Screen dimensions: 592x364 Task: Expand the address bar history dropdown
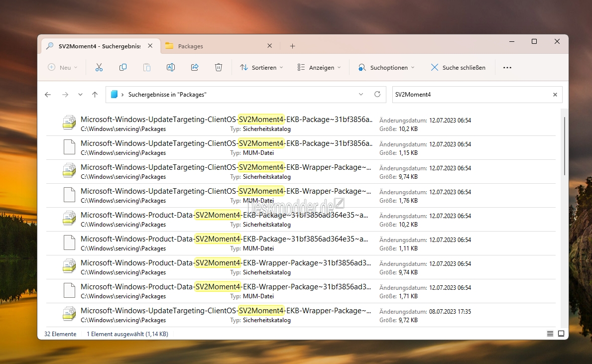(x=361, y=95)
